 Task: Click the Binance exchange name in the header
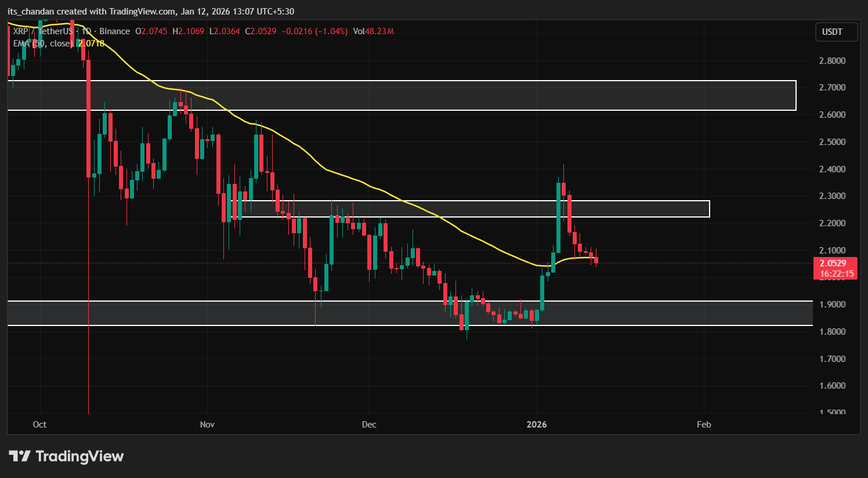114,31
